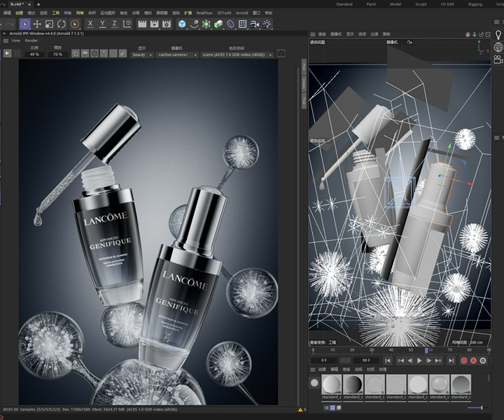Viewport: 504px width, 420px height.
Task: Open the active camera dropdown
Action: (x=177, y=55)
